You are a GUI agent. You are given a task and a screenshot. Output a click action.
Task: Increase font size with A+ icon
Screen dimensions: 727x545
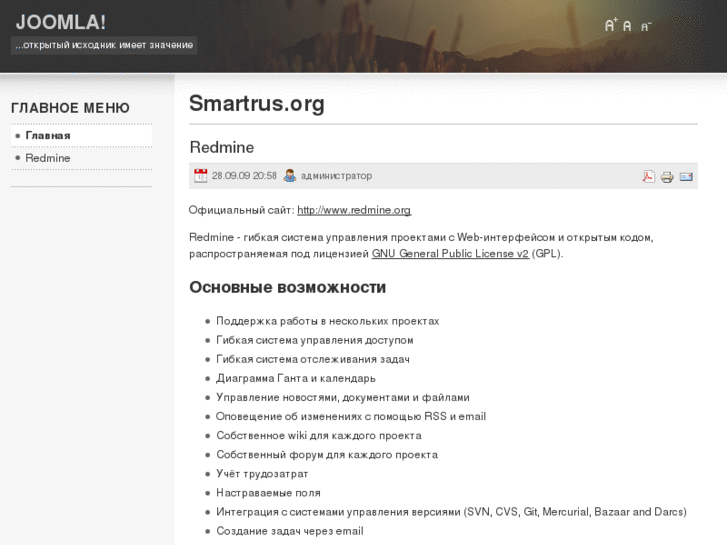coord(611,25)
